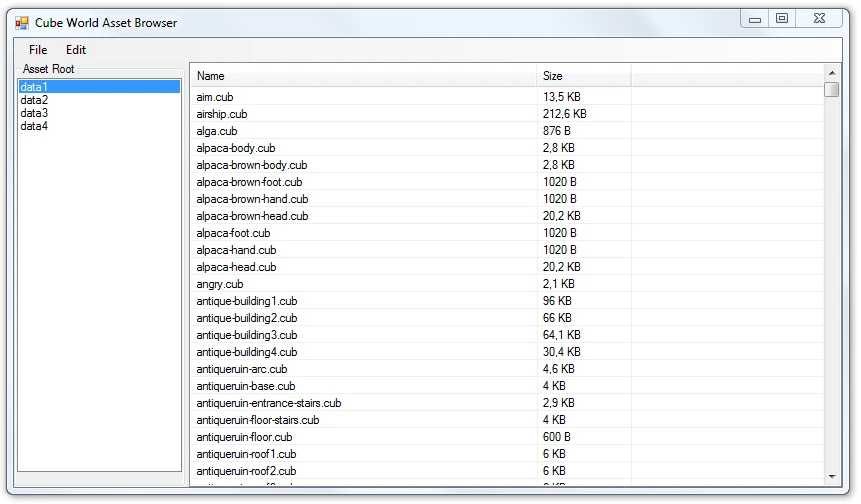Select the antiqueruin-entrance-stairs.cub file
The height and width of the screenshot is (504, 861).
[x=269, y=404]
